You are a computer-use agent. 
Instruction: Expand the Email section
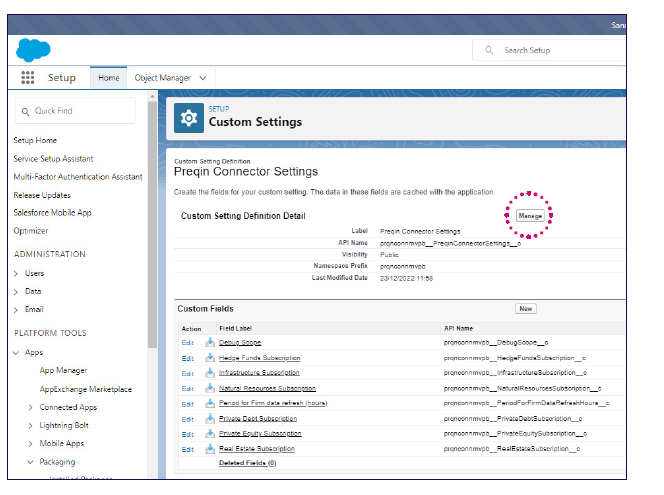click(16, 310)
